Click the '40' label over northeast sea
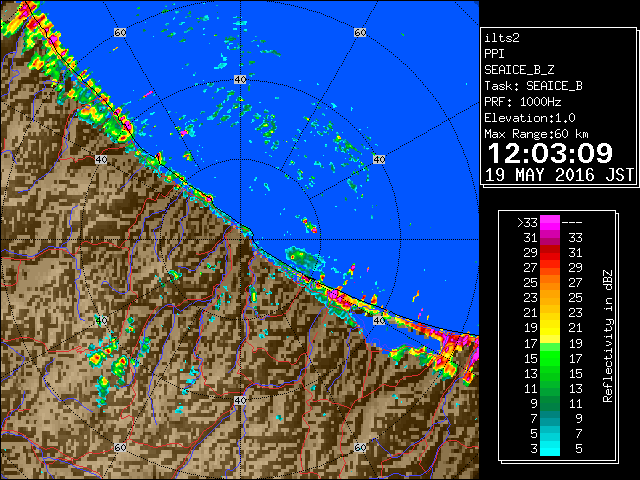 point(379,160)
